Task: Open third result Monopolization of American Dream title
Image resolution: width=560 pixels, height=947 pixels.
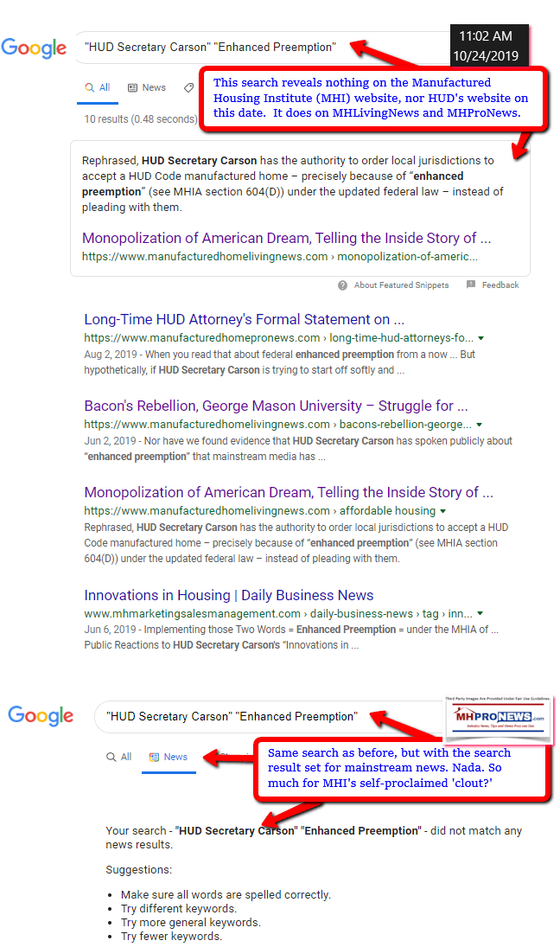Action: [289, 492]
